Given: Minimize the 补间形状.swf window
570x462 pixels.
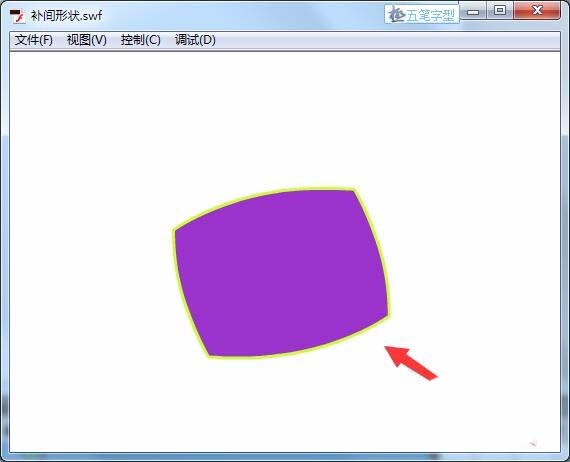Looking at the screenshot, I should click(x=473, y=11).
